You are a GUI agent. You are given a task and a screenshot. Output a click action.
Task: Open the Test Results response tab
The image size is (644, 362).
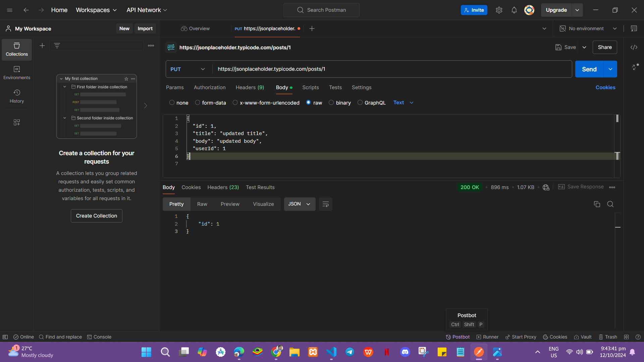click(260, 187)
